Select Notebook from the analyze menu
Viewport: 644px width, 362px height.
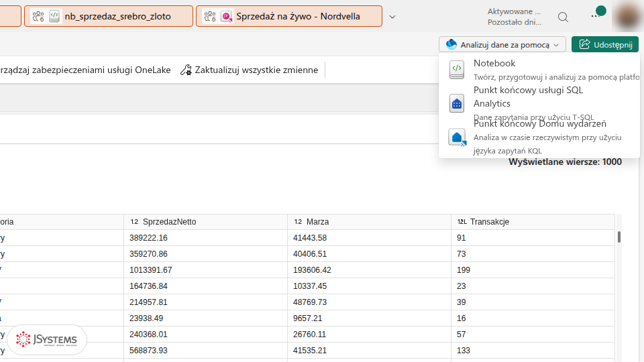pos(539,70)
